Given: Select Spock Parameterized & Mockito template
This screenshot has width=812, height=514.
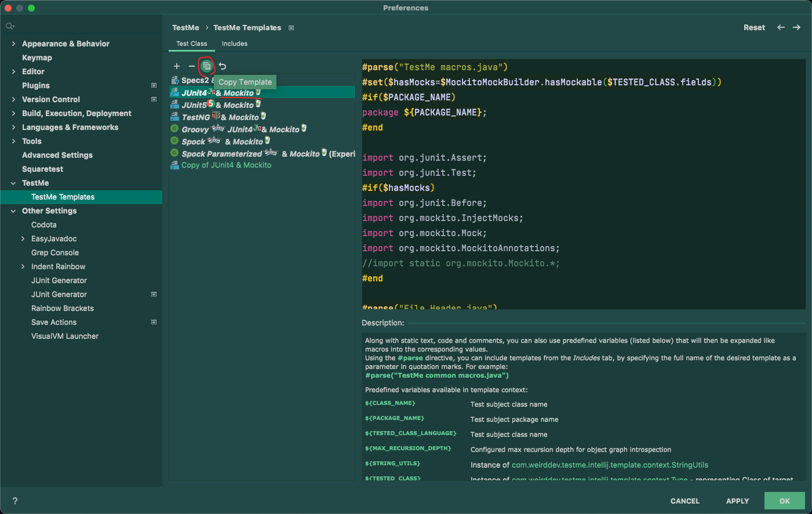Looking at the screenshot, I should pos(262,153).
